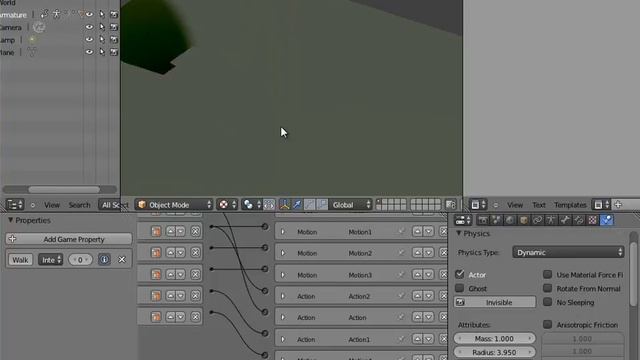This screenshot has height=360, width=640.
Task: Click the Lamp data icon in outliner
Action: pyautogui.click(x=32, y=40)
